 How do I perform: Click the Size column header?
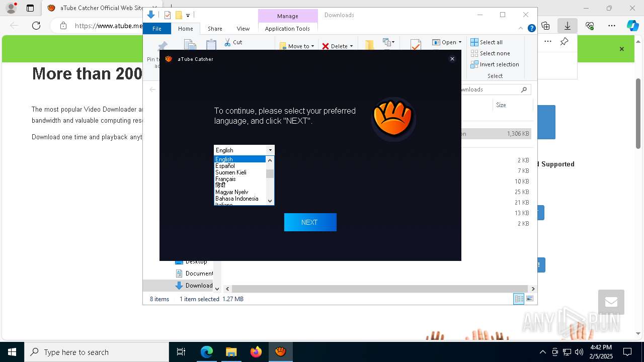[x=501, y=105]
